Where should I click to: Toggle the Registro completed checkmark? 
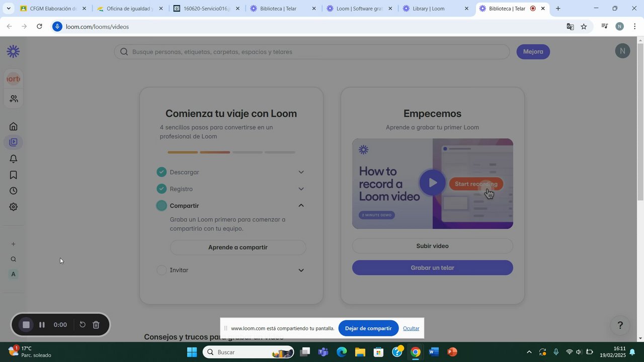point(162,189)
